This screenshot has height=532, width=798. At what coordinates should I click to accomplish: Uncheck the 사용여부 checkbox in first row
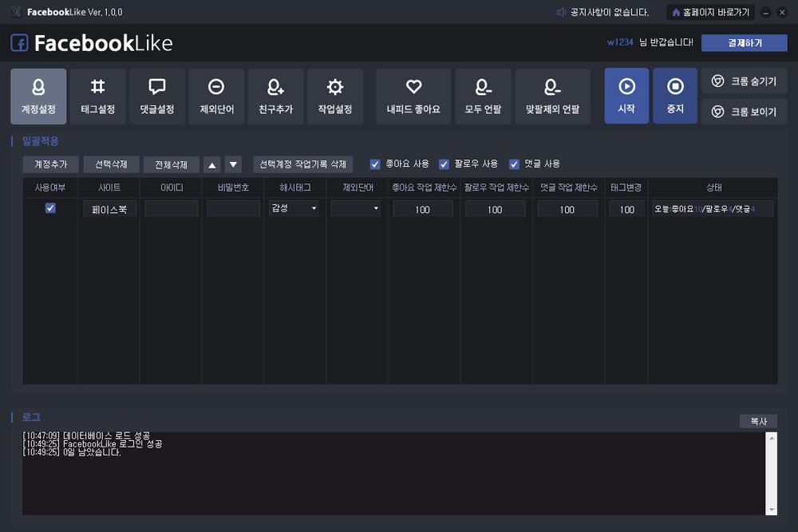(x=50, y=208)
